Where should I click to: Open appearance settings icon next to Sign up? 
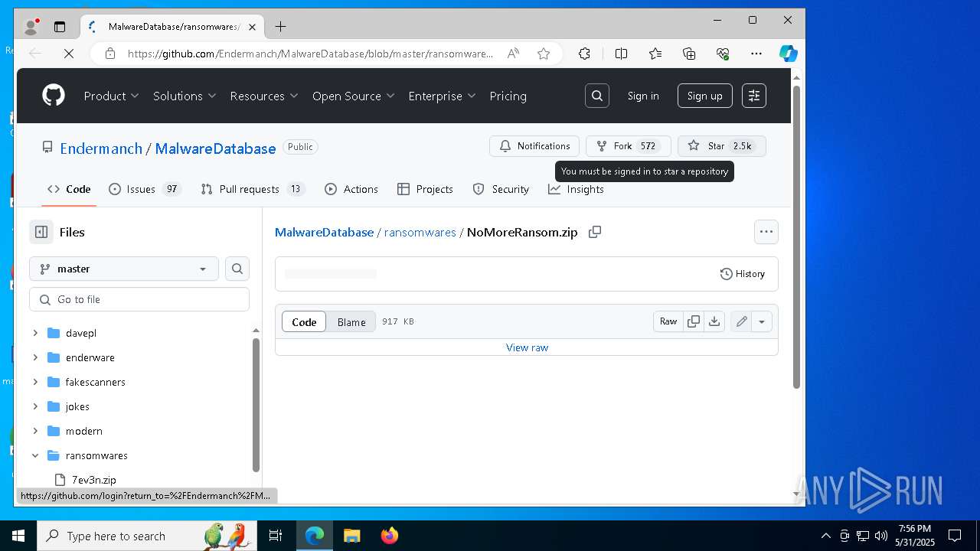pyautogui.click(x=754, y=96)
